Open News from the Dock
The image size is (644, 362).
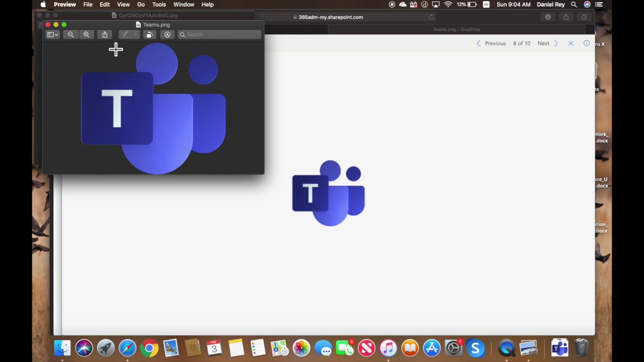pyautogui.click(x=366, y=347)
